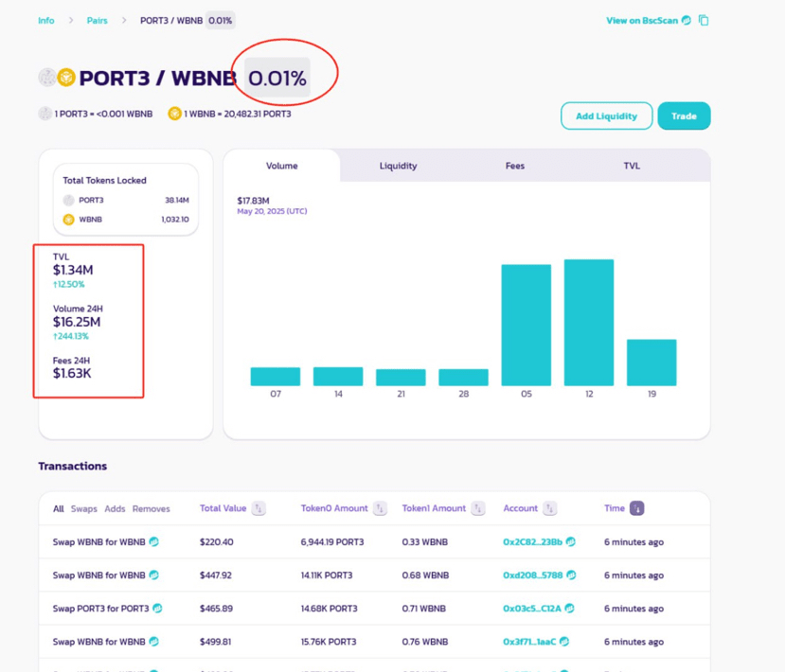Screen dimensions: 785x672
Task: Open account 0x03c5...C12A
Action: pos(532,609)
